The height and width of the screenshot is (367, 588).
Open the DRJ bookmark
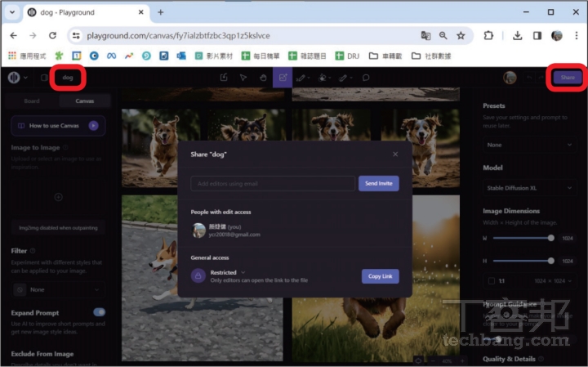tap(347, 56)
